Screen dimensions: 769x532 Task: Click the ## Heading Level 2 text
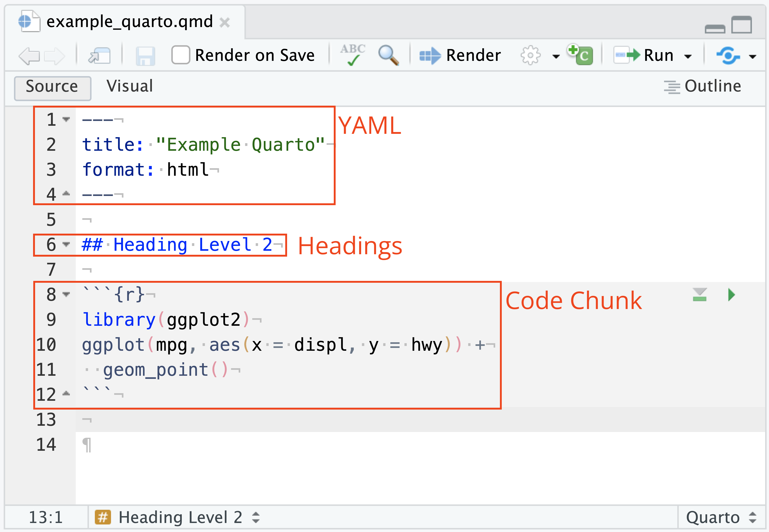(177, 245)
